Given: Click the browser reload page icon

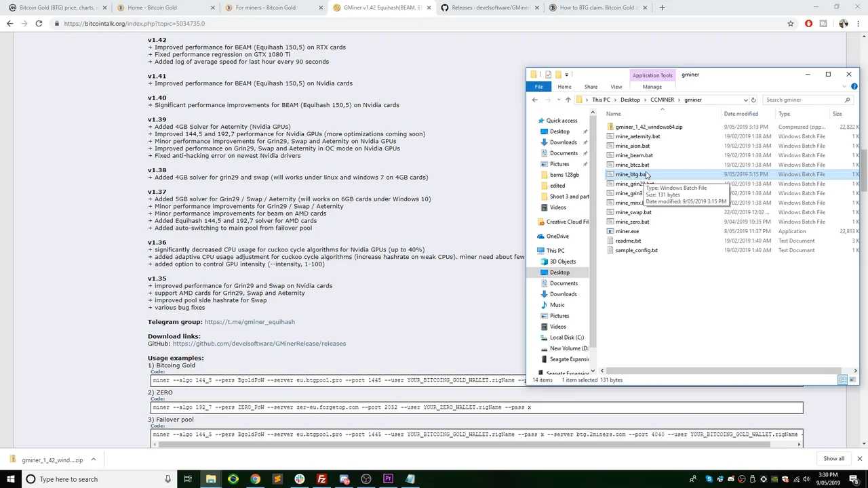Looking at the screenshot, I should [x=39, y=23].
